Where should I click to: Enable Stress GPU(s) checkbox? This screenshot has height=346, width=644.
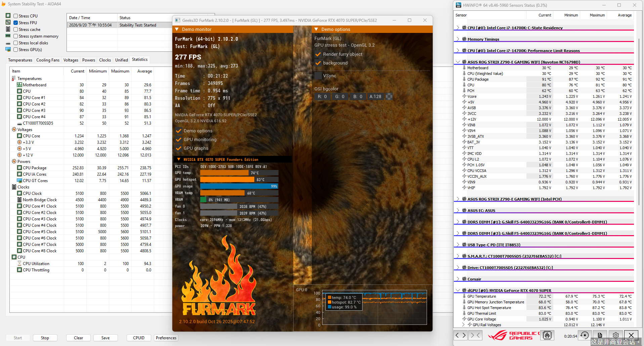[x=15, y=49]
